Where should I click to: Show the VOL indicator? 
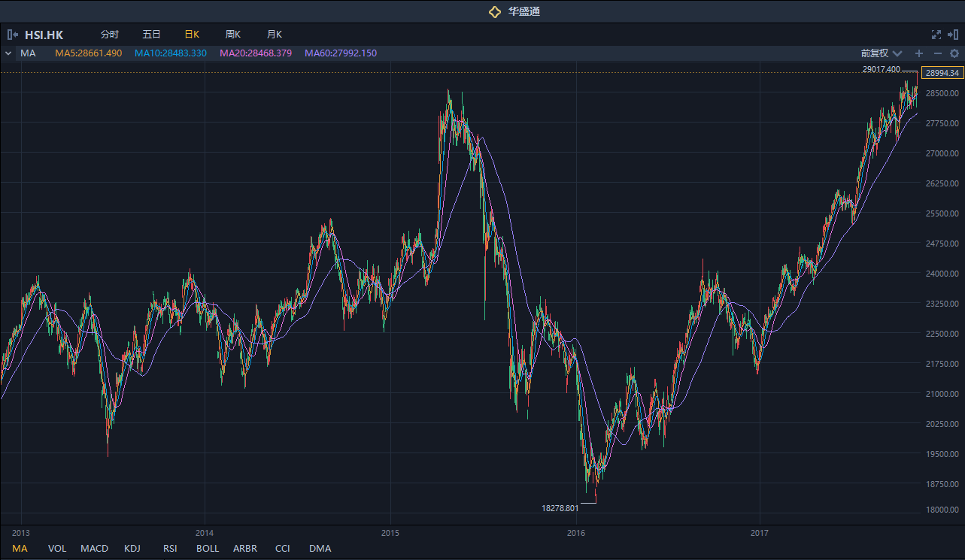coord(57,549)
